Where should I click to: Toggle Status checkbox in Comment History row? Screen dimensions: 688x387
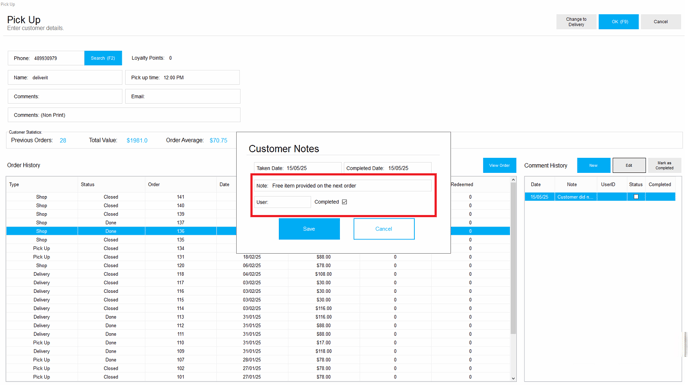(636, 197)
